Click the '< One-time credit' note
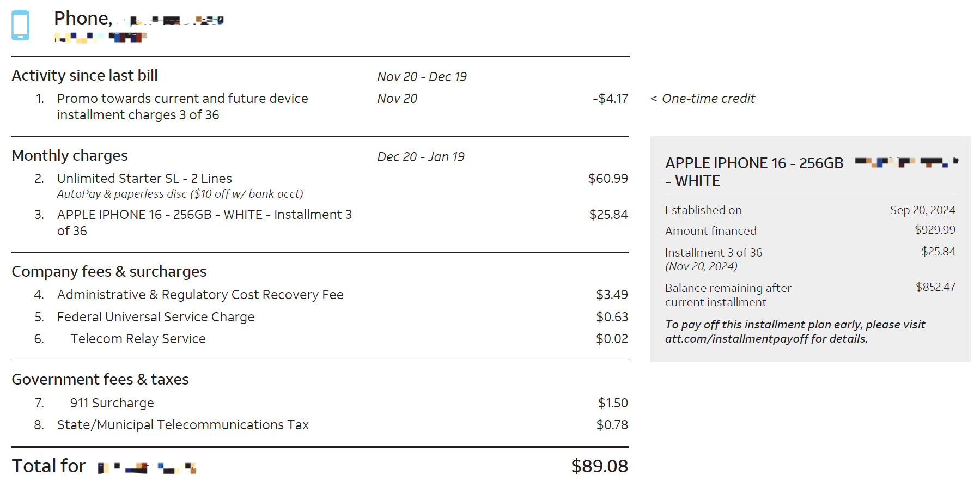This screenshot has height=487, width=980. [703, 99]
